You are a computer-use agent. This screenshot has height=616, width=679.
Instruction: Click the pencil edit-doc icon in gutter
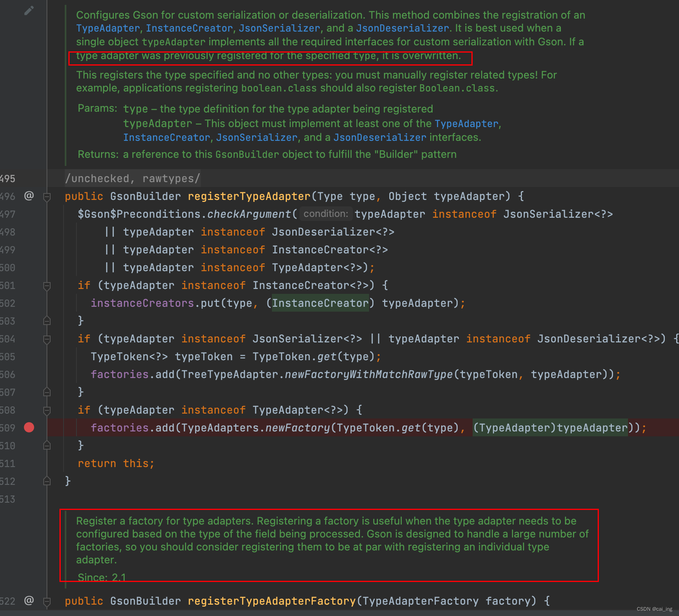[29, 11]
